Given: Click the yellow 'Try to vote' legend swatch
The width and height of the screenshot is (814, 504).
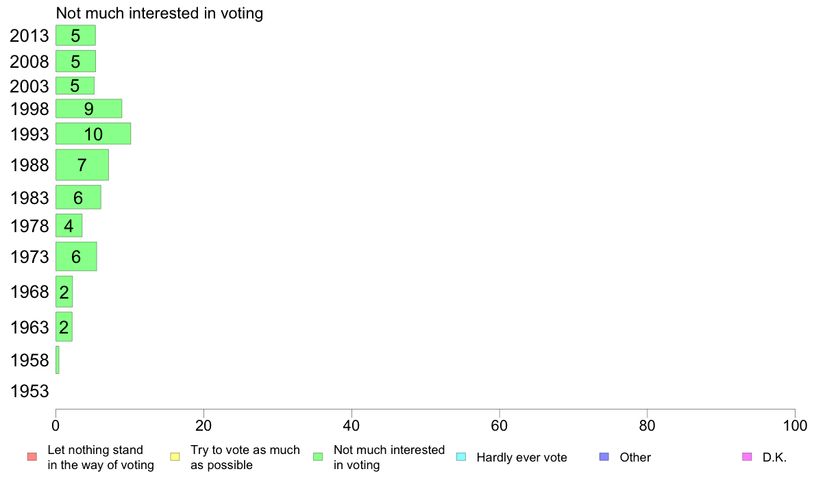Looking at the screenshot, I should pyautogui.click(x=175, y=457).
